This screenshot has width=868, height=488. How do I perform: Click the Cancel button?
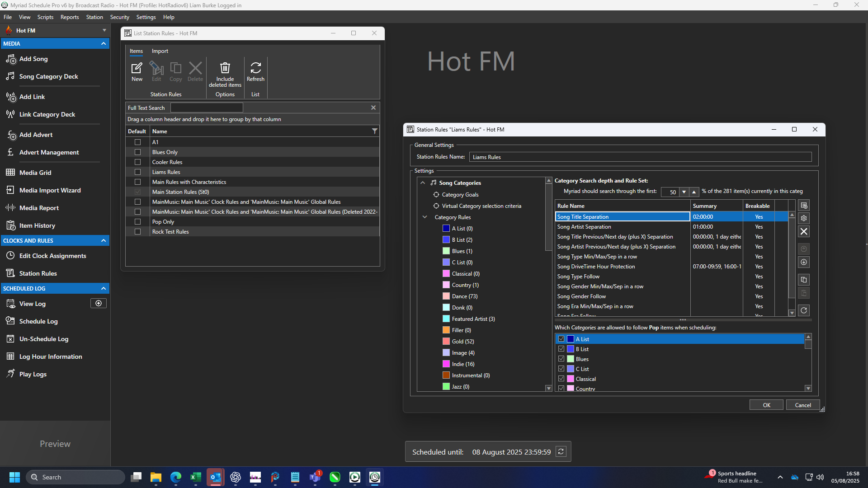(803, 405)
